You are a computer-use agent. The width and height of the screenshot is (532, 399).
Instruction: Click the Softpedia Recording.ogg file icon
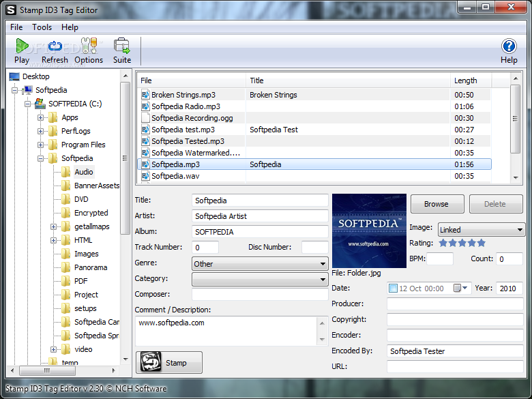click(x=145, y=118)
